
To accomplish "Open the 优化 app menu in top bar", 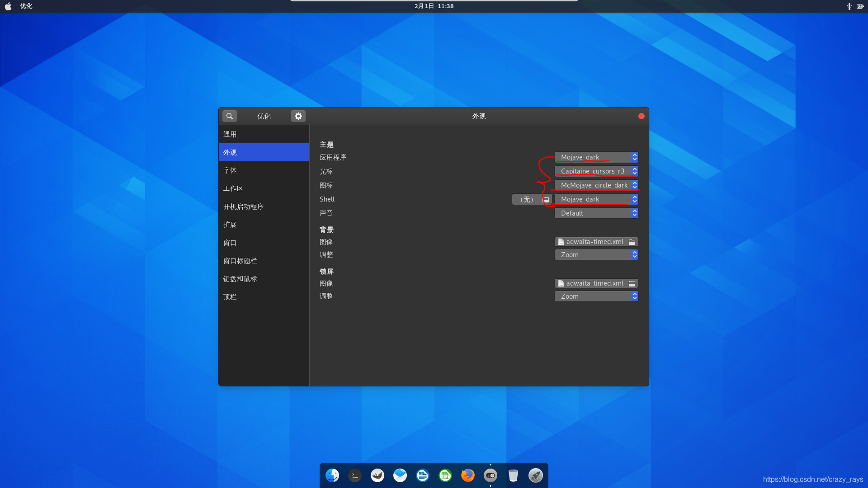I will pos(26,6).
